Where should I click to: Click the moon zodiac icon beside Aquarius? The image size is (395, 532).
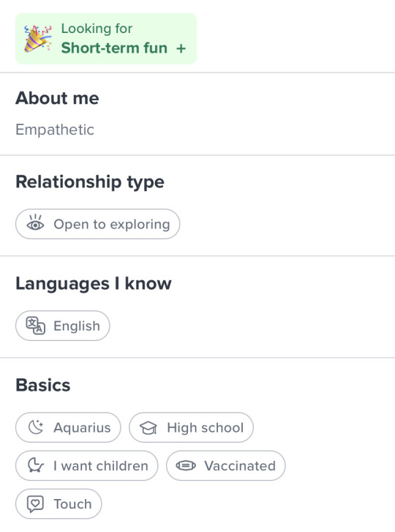[36, 427]
